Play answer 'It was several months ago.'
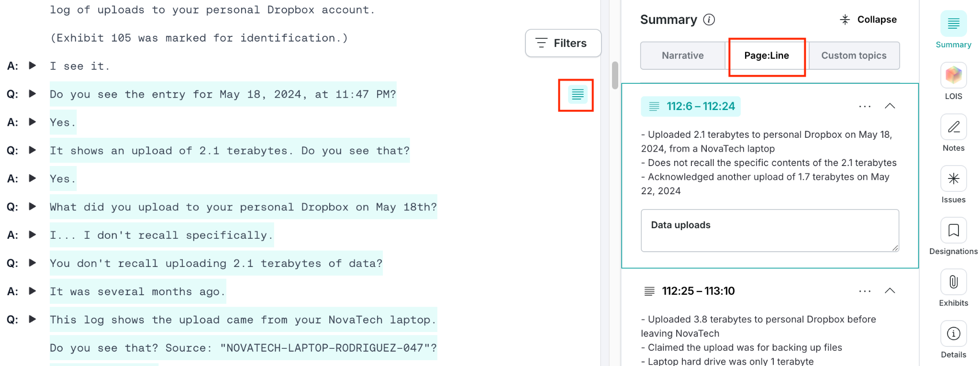This screenshot has width=980, height=366. 33,291
